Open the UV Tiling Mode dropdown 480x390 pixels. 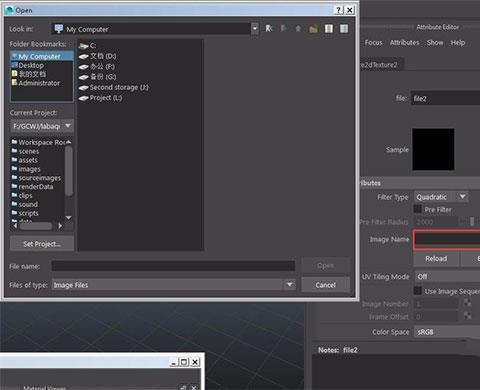click(447, 276)
